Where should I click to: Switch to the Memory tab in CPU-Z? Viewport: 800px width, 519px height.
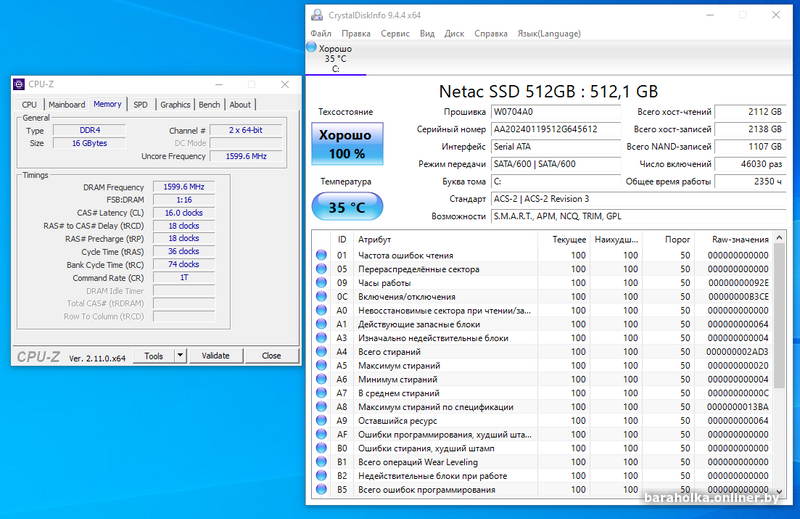pos(107,104)
